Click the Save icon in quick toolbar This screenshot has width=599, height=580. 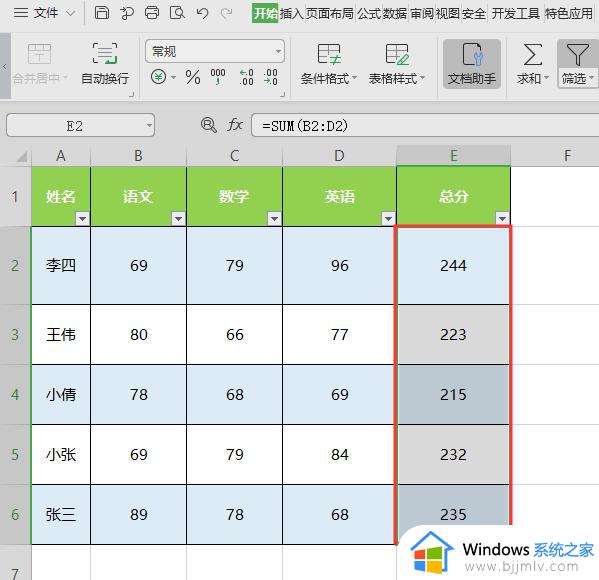click(x=102, y=13)
